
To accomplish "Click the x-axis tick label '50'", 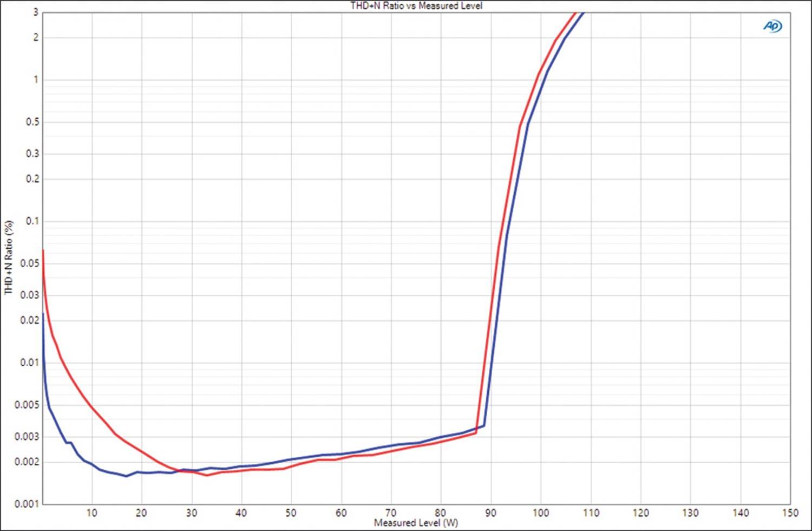I will pos(291,513).
